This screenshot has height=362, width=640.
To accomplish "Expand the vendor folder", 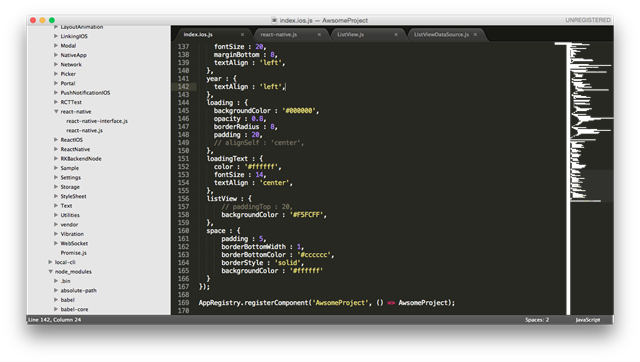I will click(x=56, y=224).
